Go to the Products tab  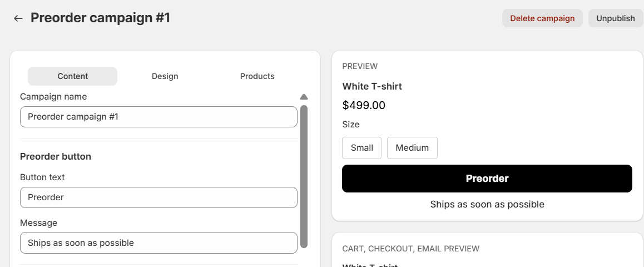click(x=257, y=76)
